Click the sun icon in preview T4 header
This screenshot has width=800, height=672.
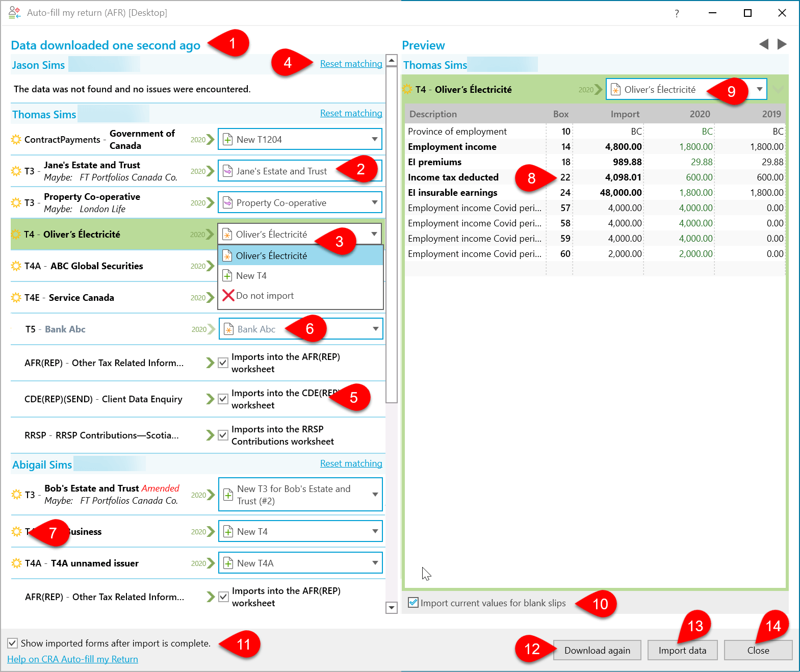[x=407, y=89]
